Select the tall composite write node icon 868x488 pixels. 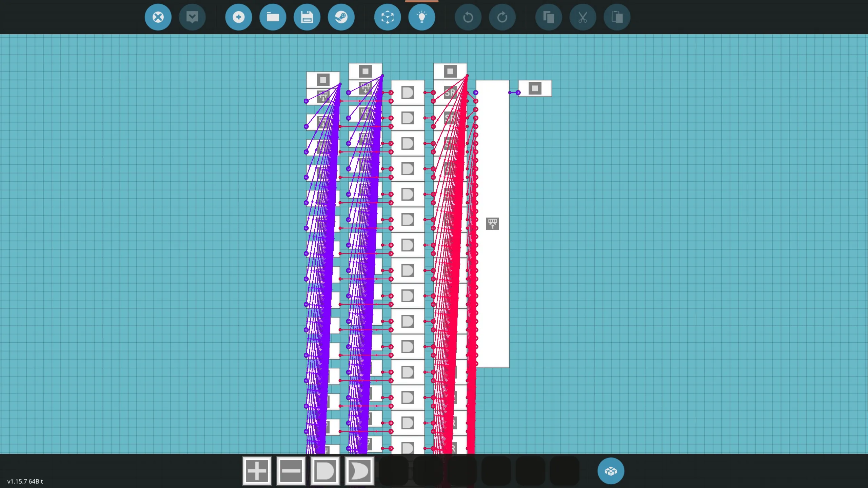(493, 224)
